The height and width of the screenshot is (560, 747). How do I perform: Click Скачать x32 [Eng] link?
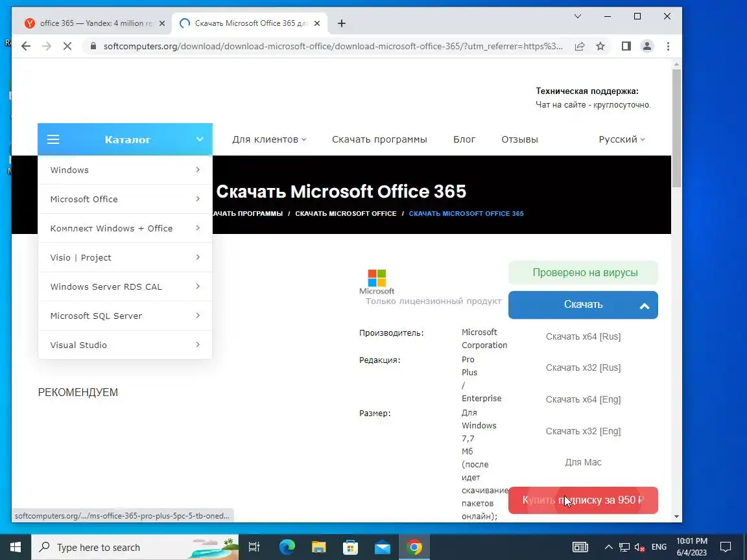[583, 431]
